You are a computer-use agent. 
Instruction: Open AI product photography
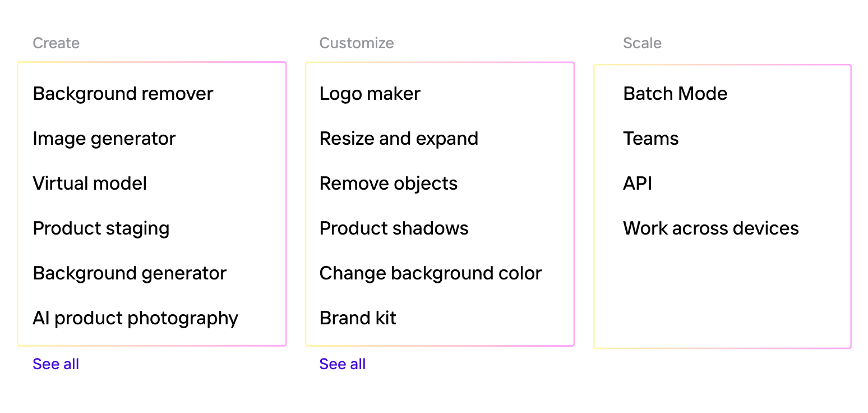tap(135, 318)
